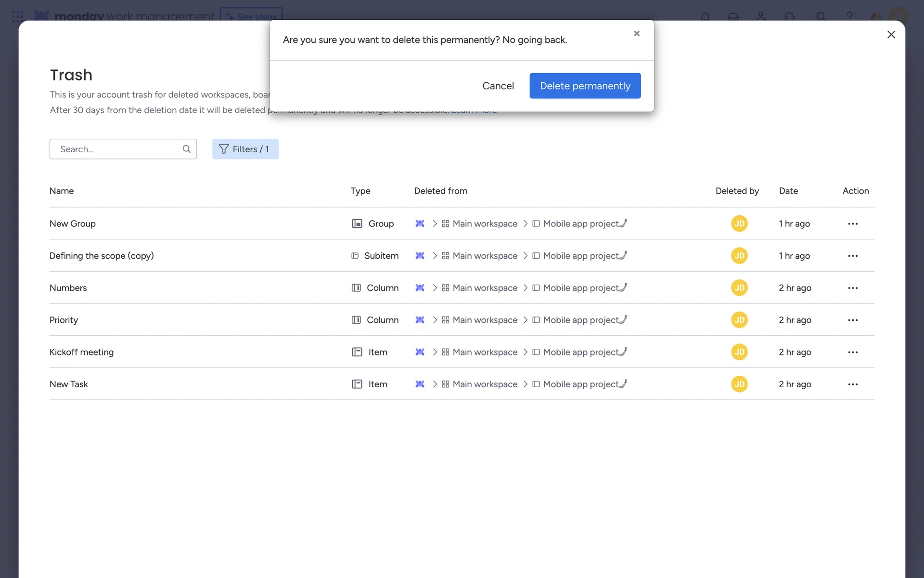Click monday logo icon in Kickoff meeting row

tap(420, 352)
